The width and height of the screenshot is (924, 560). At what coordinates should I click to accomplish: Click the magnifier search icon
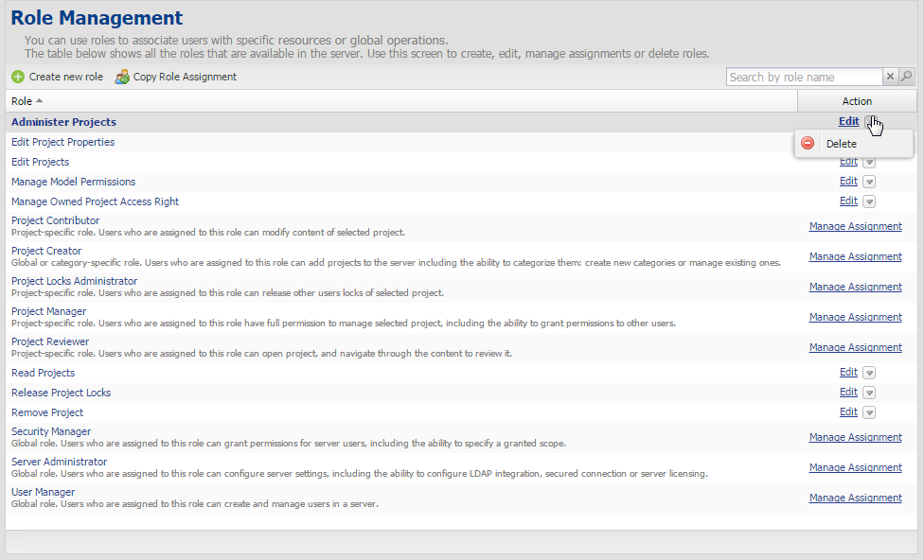(x=906, y=77)
